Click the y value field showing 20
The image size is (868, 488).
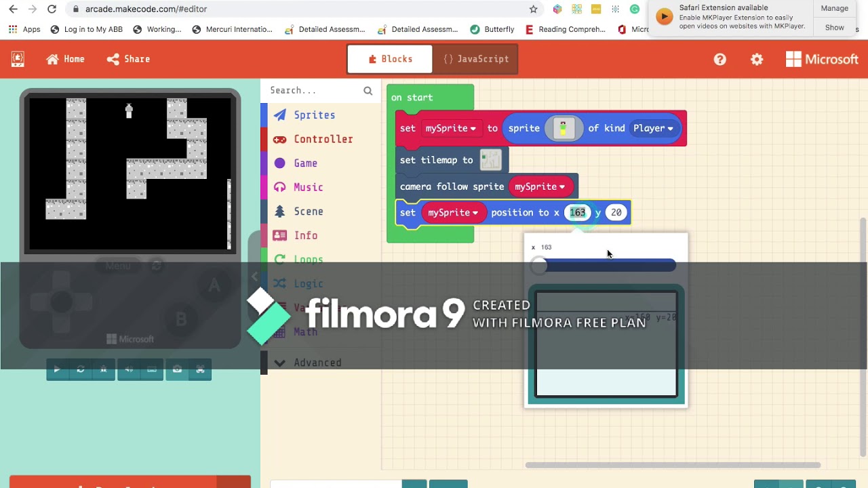click(616, 213)
